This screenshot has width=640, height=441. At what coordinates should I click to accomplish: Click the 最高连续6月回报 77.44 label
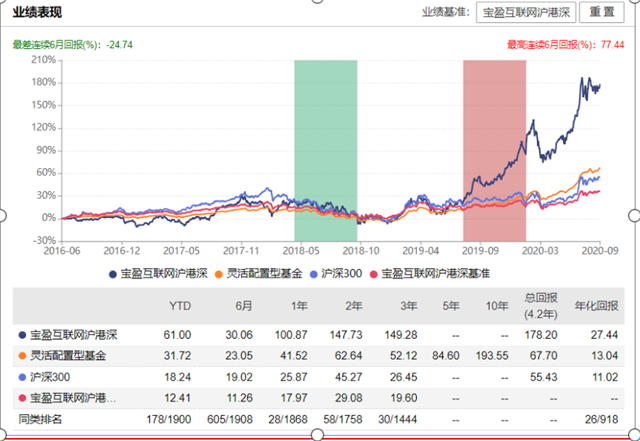point(566,45)
